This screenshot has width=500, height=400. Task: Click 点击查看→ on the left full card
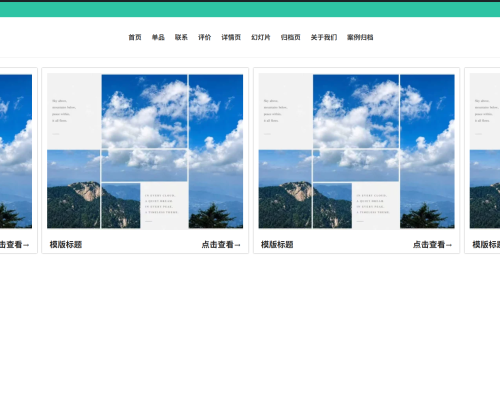coord(221,245)
